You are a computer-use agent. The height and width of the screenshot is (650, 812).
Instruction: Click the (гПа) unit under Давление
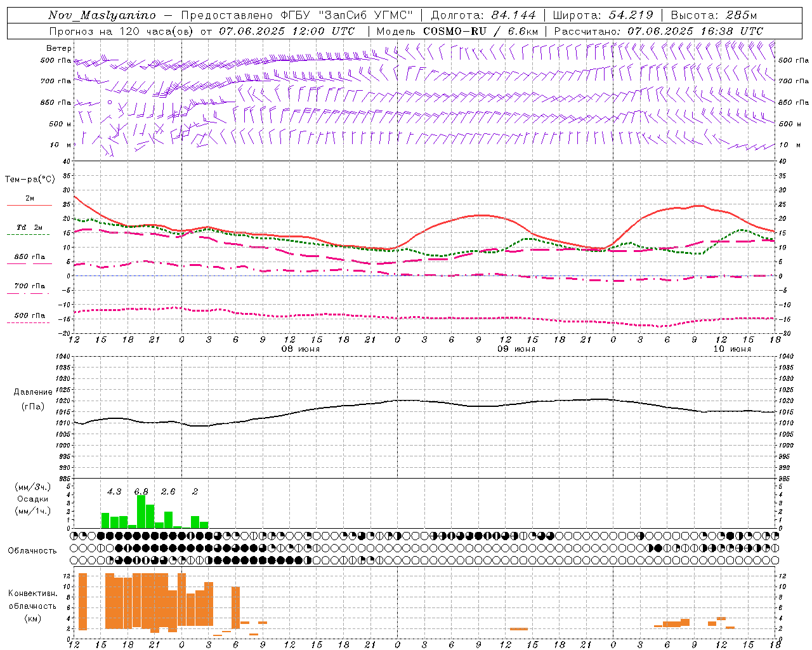pyautogui.click(x=33, y=407)
